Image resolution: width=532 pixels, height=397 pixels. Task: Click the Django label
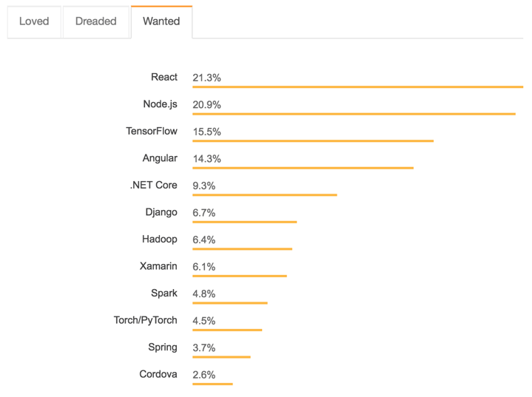pyautogui.click(x=161, y=212)
